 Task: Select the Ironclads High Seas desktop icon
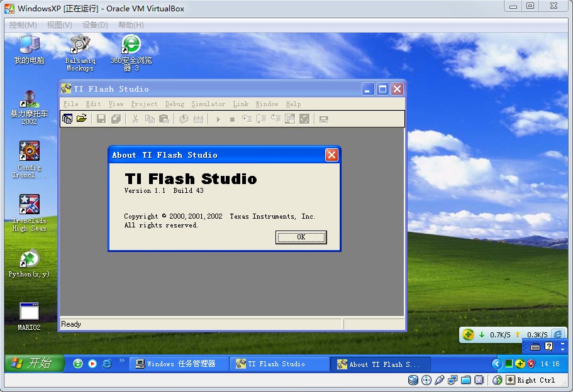(x=29, y=213)
